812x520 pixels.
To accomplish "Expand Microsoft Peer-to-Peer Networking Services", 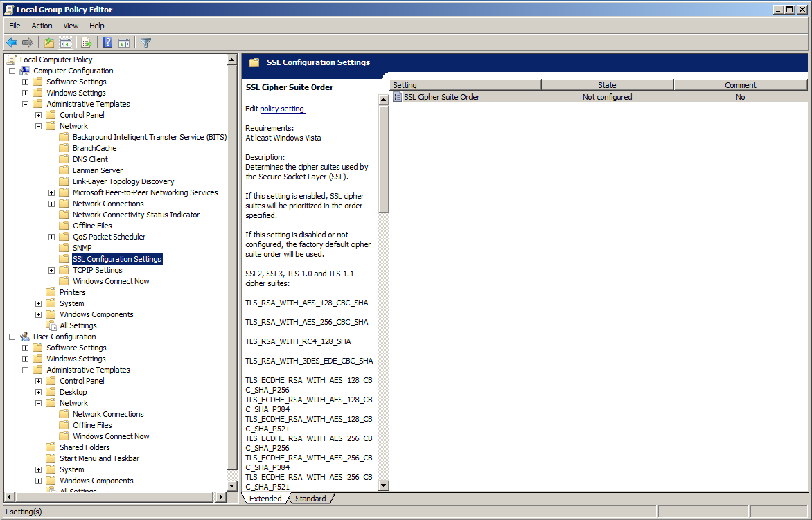I will (x=51, y=192).
